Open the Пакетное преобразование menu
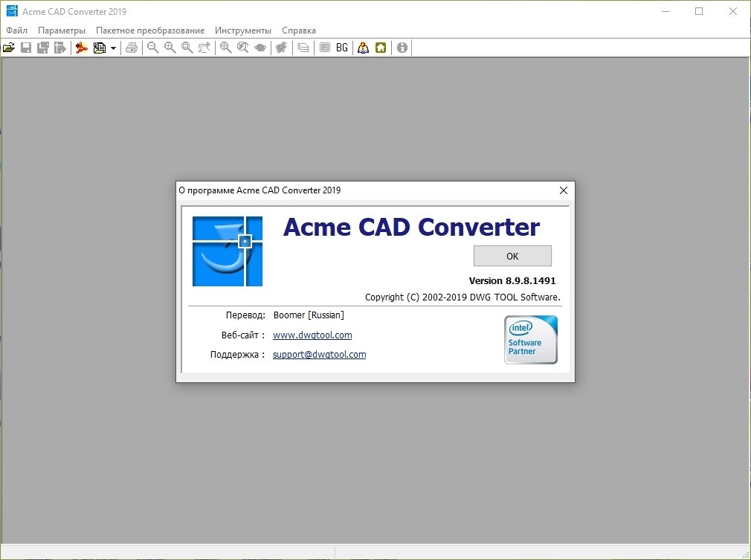 150,30
